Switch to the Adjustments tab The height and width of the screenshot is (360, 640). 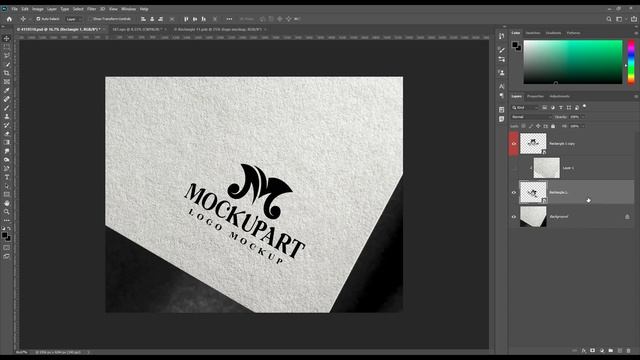pos(559,97)
